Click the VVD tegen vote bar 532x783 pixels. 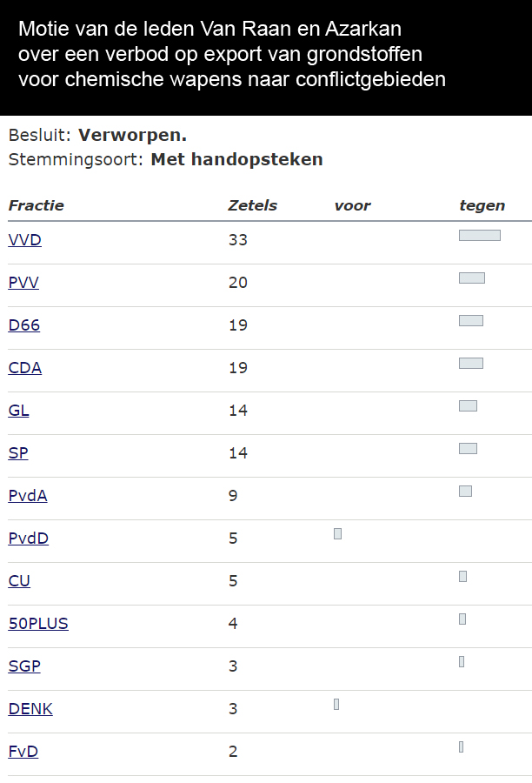[480, 235]
